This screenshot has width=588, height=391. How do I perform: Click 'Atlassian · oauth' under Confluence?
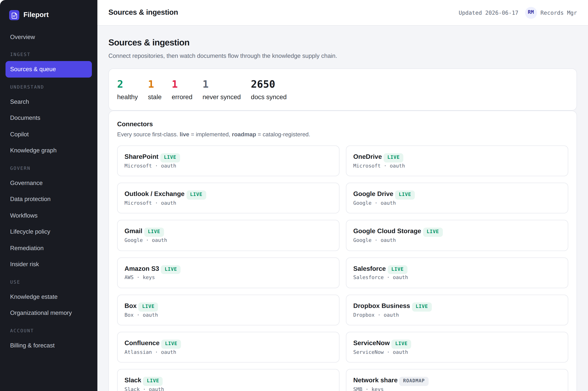[150, 352]
